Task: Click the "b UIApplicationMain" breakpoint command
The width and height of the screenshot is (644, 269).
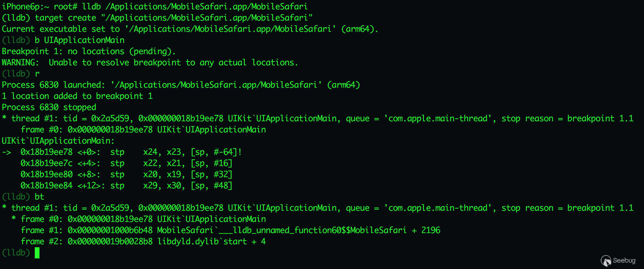Action: tap(80, 40)
